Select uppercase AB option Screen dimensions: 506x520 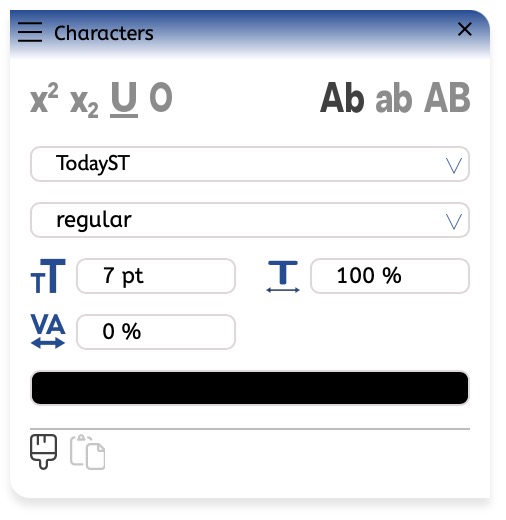click(447, 97)
